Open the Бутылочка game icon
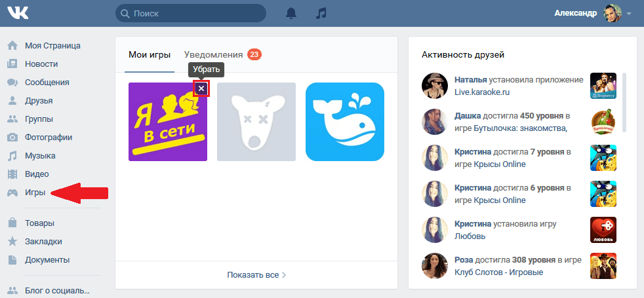This screenshot has width=644, height=298. click(x=603, y=122)
